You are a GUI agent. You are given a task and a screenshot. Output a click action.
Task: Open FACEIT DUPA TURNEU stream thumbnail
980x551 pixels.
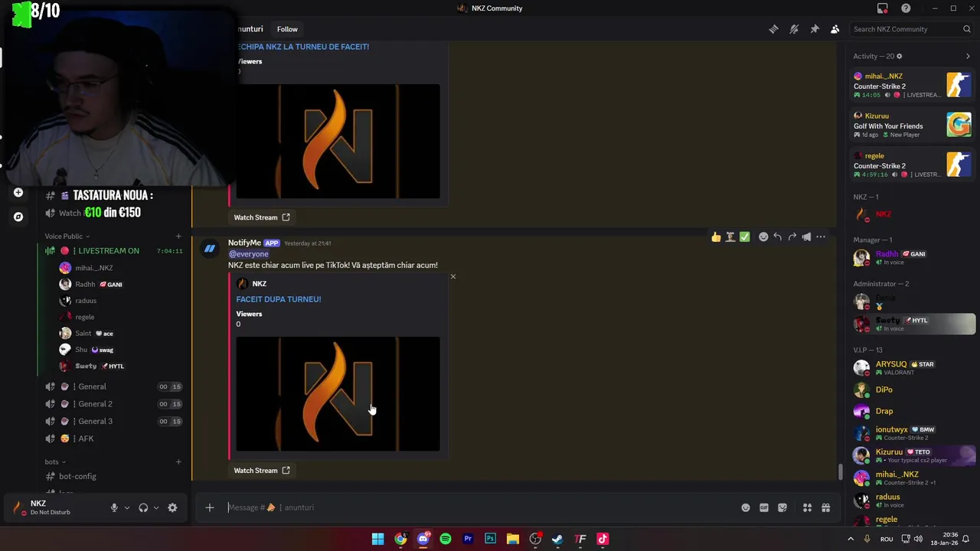[x=338, y=394]
